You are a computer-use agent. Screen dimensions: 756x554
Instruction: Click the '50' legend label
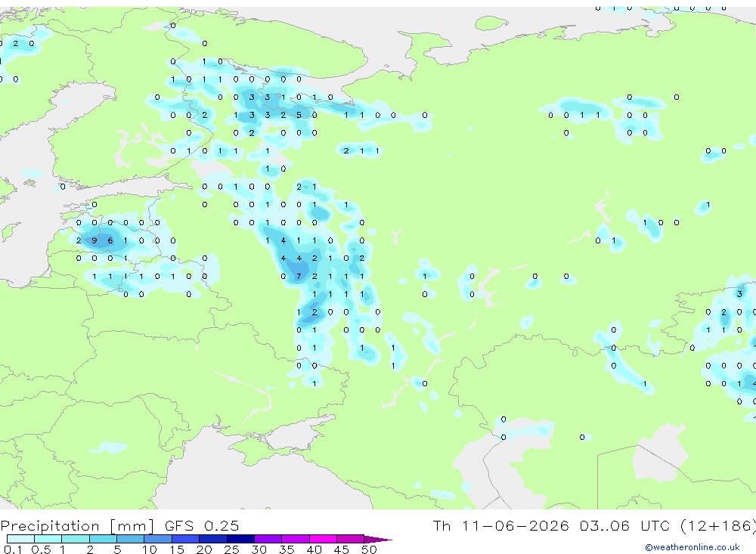pyautogui.click(x=369, y=549)
